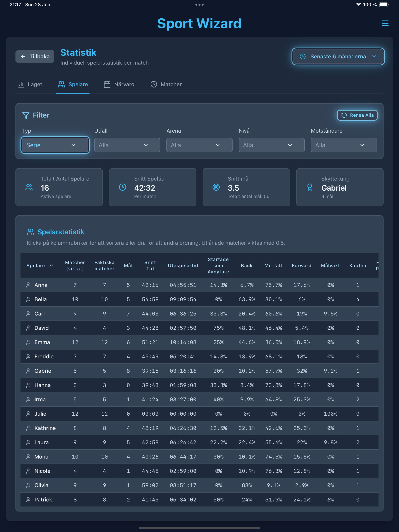Expand the Utfall filter dropdown
The height and width of the screenshot is (532, 399).
click(127, 145)
